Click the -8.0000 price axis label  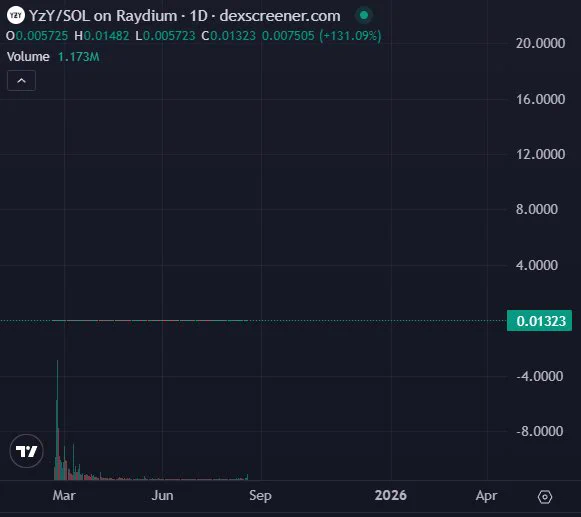click(x=540, y=431)
